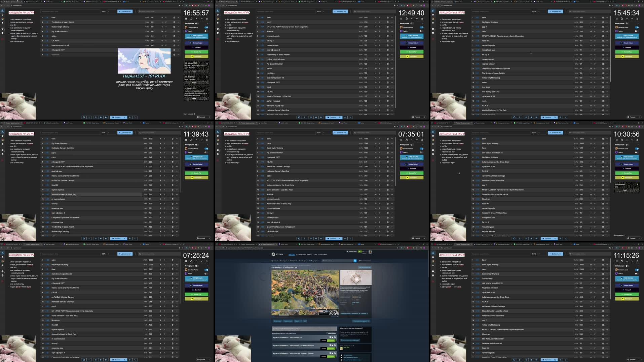Open Steam's СООБЩЕСТВО menu item
644x362 pixels.
(x=301, y=255)
